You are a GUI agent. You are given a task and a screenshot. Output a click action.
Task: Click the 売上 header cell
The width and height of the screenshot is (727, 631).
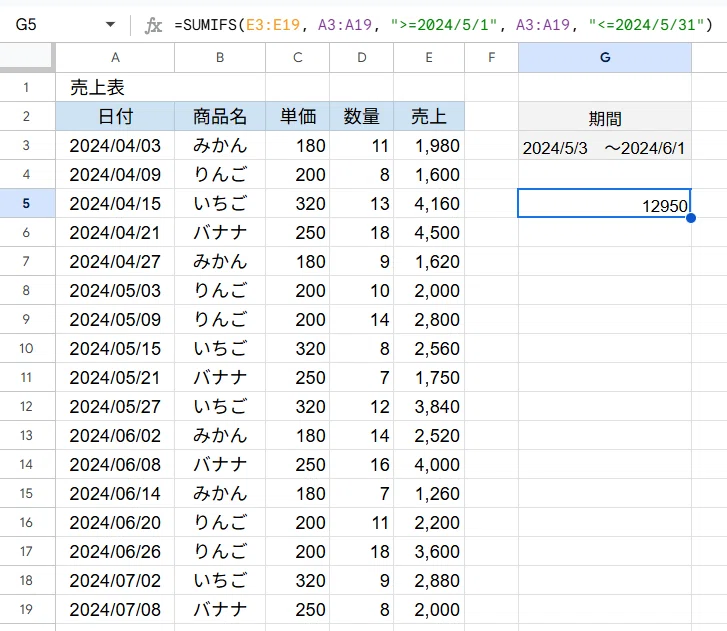pyautogui.click(x=429, y=116)
